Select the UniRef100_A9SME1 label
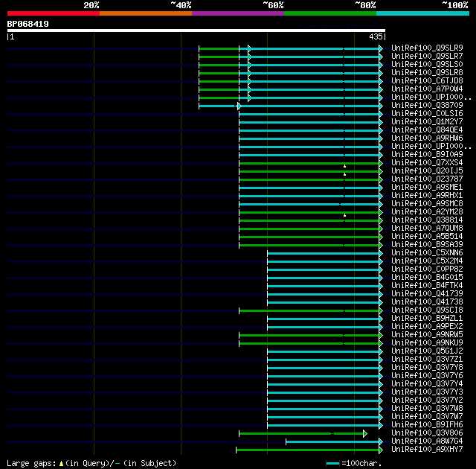 tap(427, 188)
